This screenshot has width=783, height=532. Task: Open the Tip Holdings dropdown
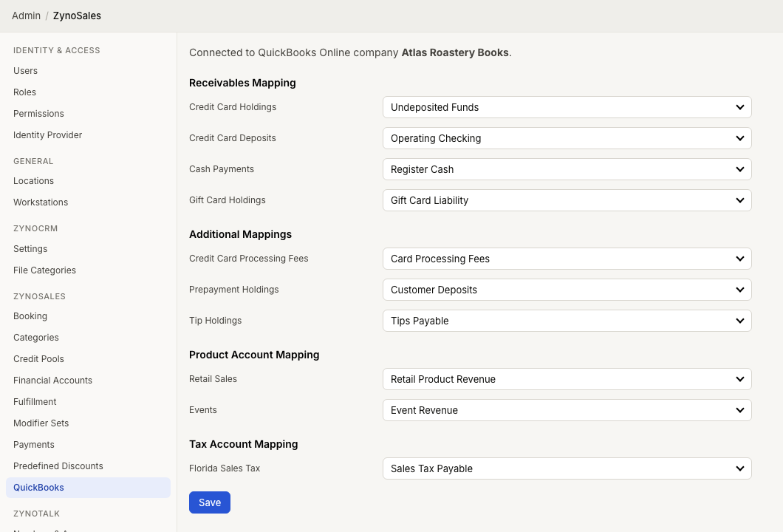pos(567,321)
